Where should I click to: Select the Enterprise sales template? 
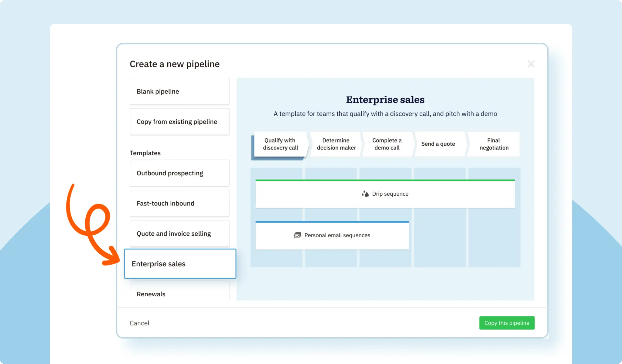180,264
